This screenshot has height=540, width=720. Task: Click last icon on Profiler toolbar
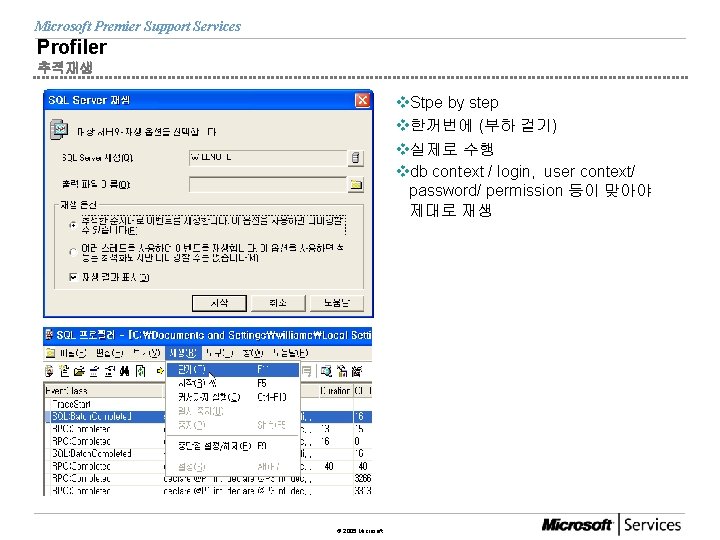click(x=357, y=371)
